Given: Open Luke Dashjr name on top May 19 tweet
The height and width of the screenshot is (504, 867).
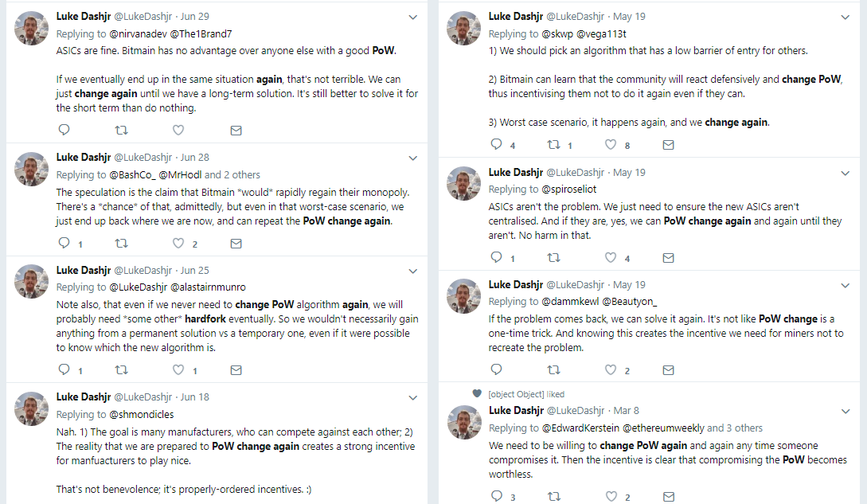Looking at the screenshot, I should (516, 17).
